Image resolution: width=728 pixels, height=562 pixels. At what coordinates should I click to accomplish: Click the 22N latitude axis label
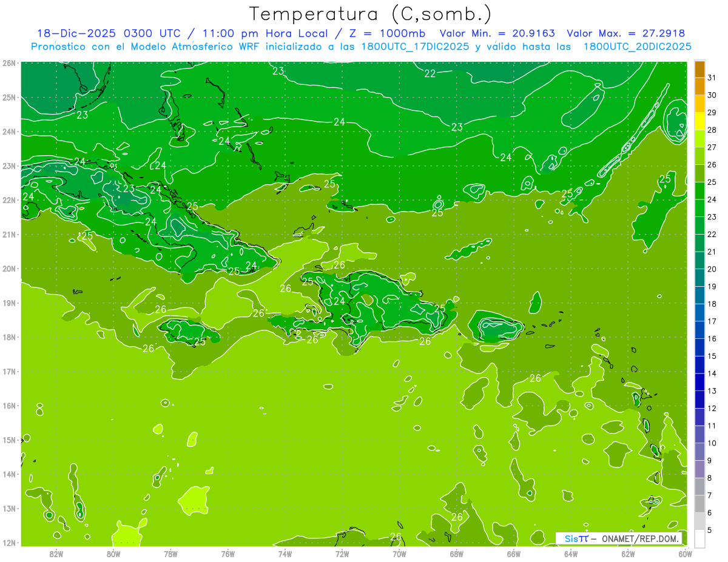tap(9, 200)
